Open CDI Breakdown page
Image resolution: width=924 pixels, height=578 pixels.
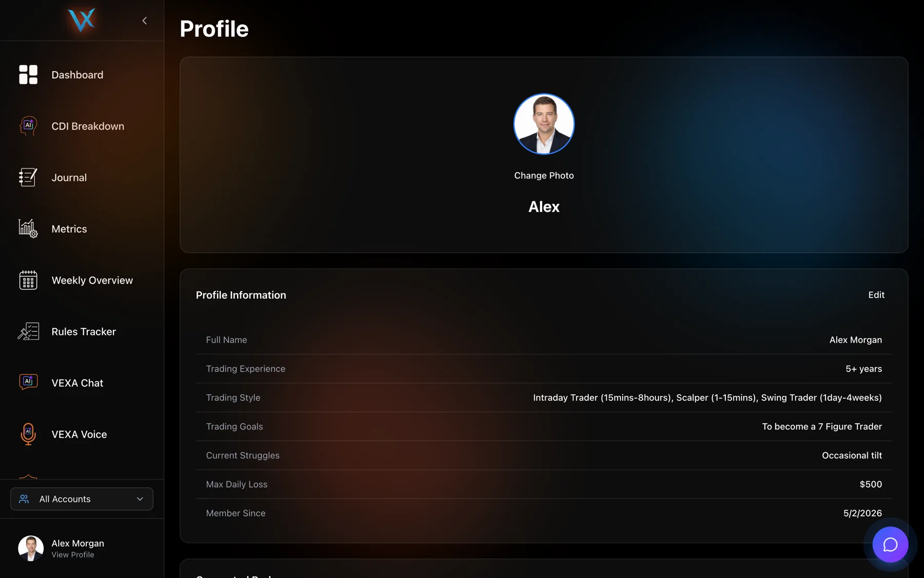click(x=88, y=126)
